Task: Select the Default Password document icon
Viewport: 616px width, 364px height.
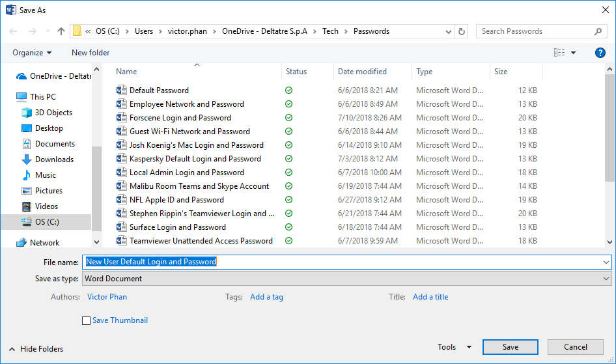Action: coord(121,91)
